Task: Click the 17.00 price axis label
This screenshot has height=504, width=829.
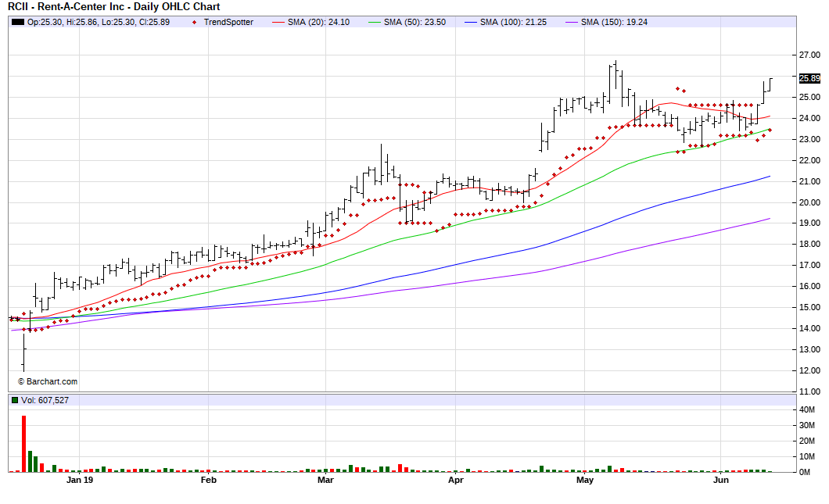Action: pos(810,265)
